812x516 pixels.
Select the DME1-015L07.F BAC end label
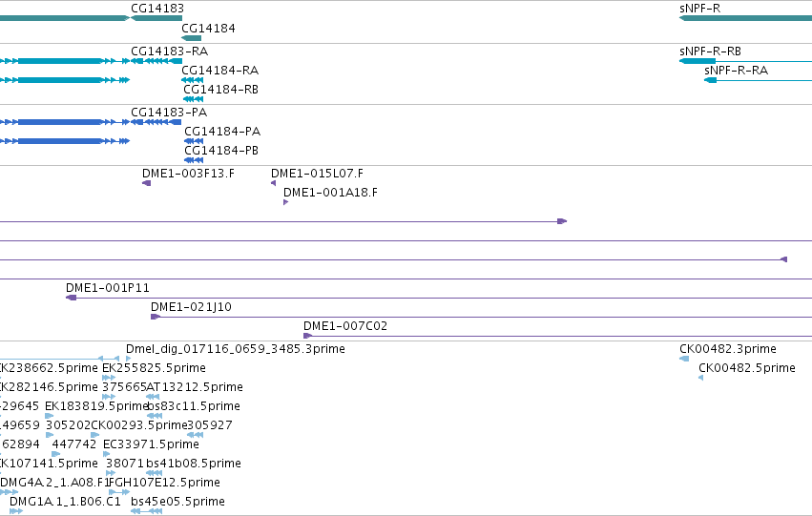tap(317, 174)
